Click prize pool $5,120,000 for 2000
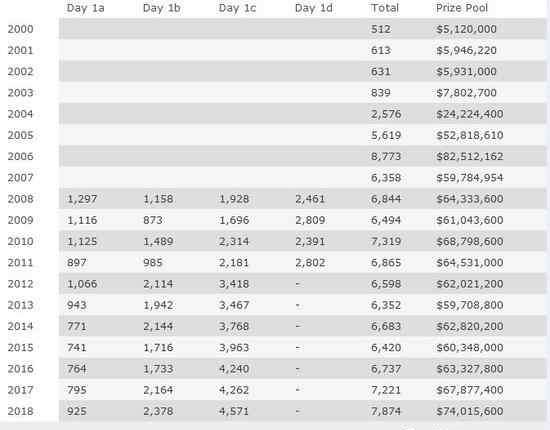 click(466, 29)
